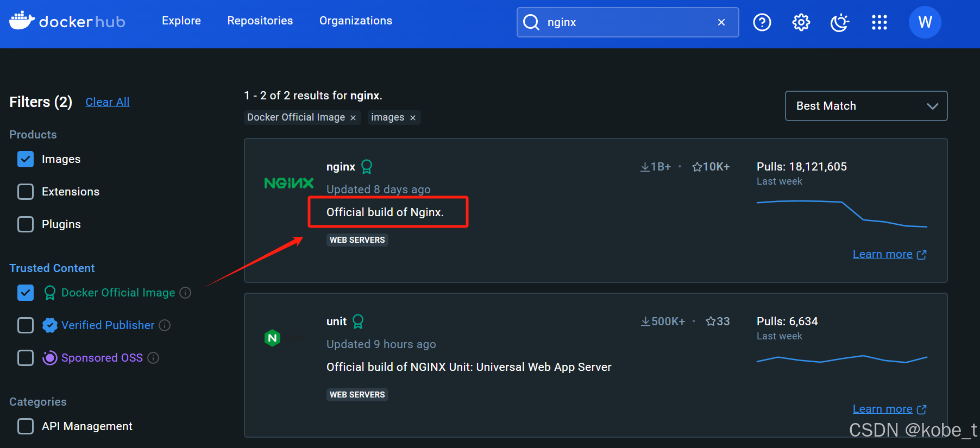Open the unit repository title

coord(336,321)
